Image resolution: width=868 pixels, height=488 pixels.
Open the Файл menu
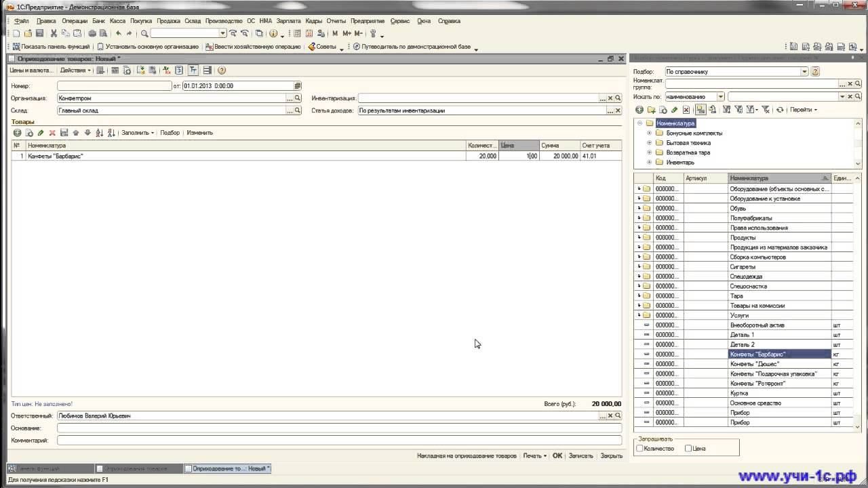pyautogui.click(x=22, y=21)
